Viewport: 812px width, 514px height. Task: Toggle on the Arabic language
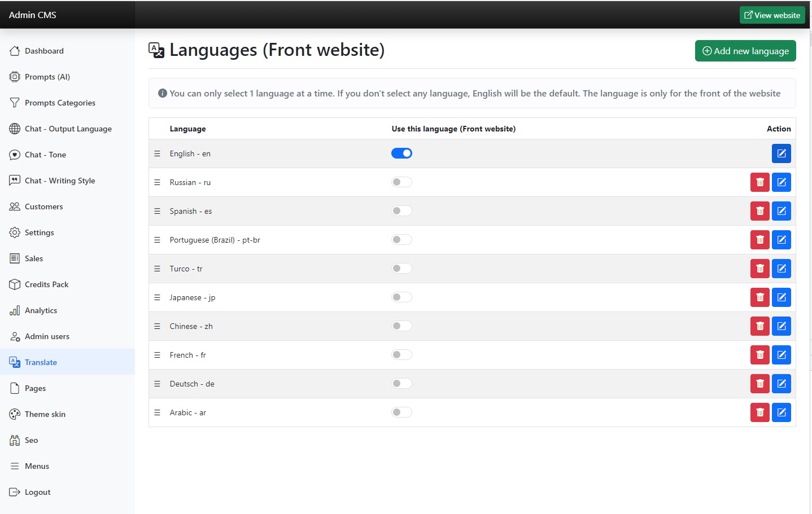point(401,412)
